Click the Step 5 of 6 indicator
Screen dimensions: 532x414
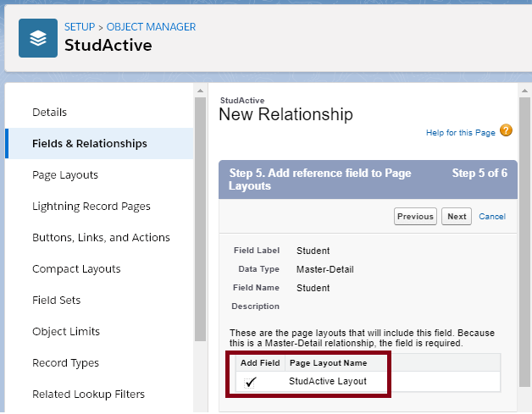pyautogui.click(x=479, y=174)
